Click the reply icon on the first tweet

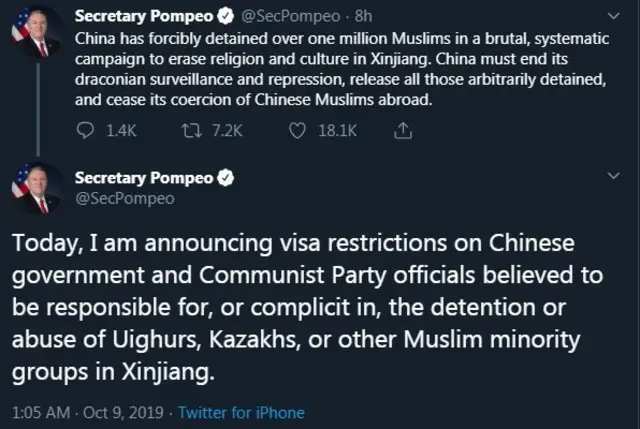pos(85,131)
